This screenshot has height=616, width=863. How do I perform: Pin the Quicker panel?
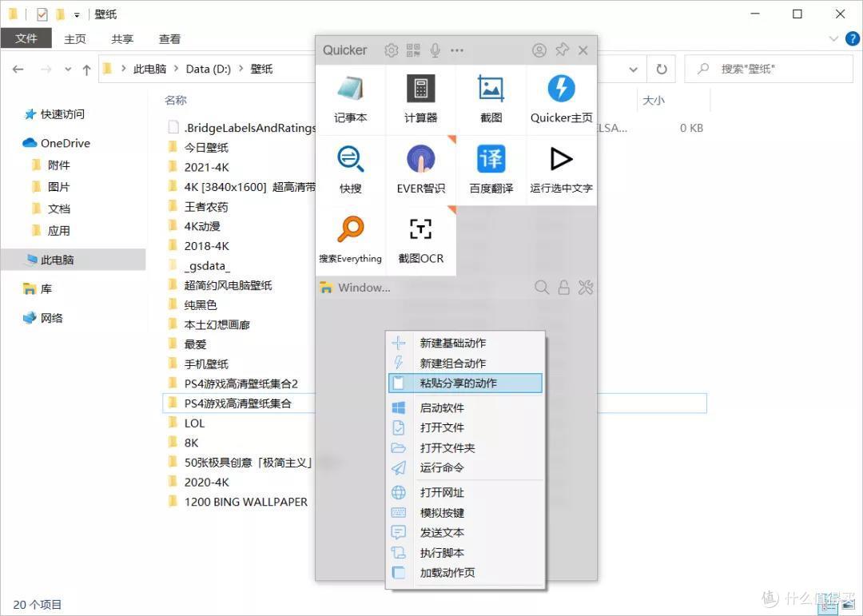562,50
